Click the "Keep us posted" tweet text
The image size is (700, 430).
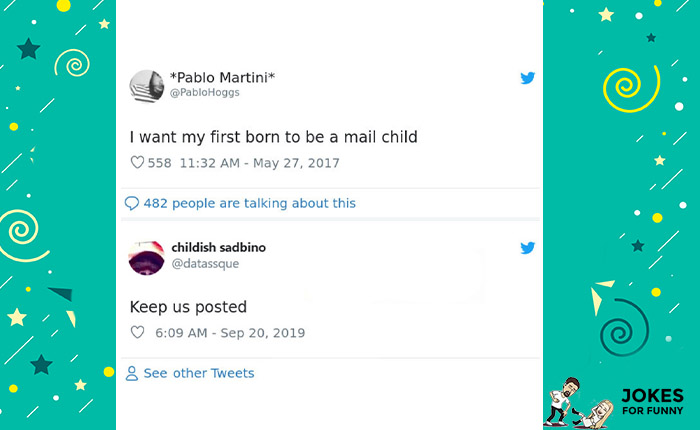click(188, 307)
